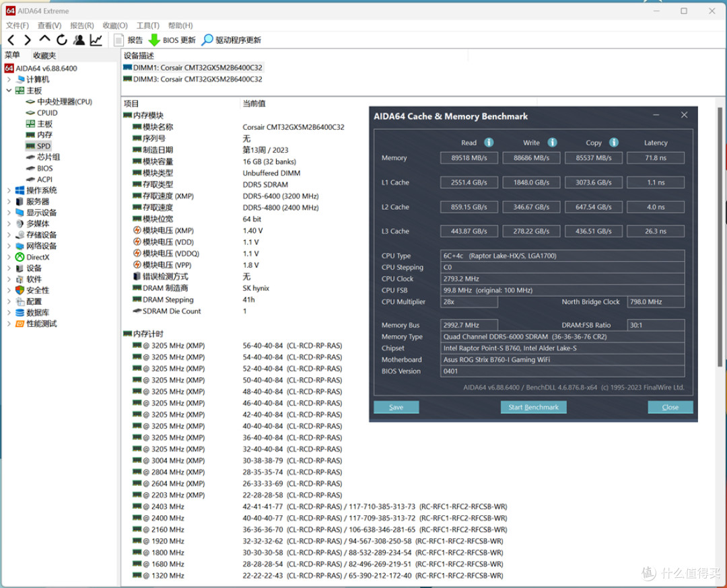Select 数据库 tree item

(x=32, y=313)
